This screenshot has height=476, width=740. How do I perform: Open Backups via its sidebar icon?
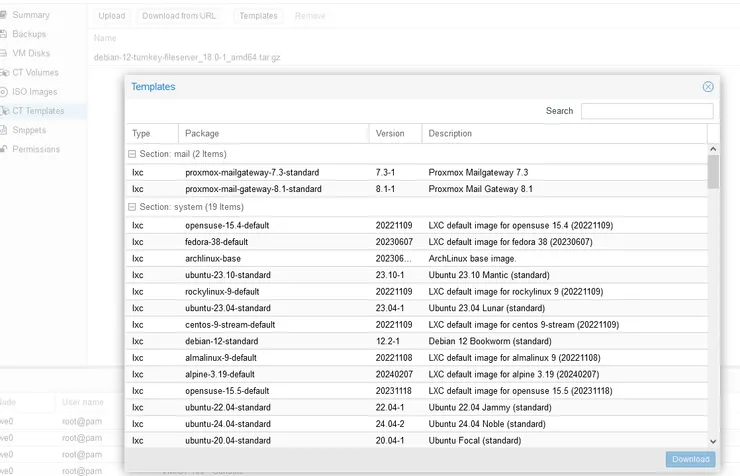[5, 34]
